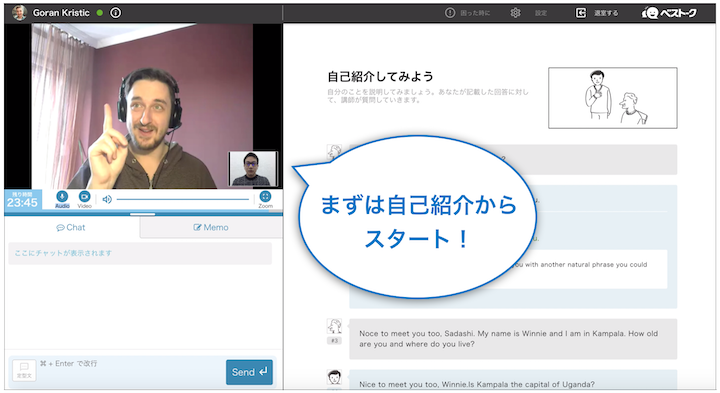Screen dimensions: 720x393
Task: Open Zoom fullscreen video icon
Action: 265,197
